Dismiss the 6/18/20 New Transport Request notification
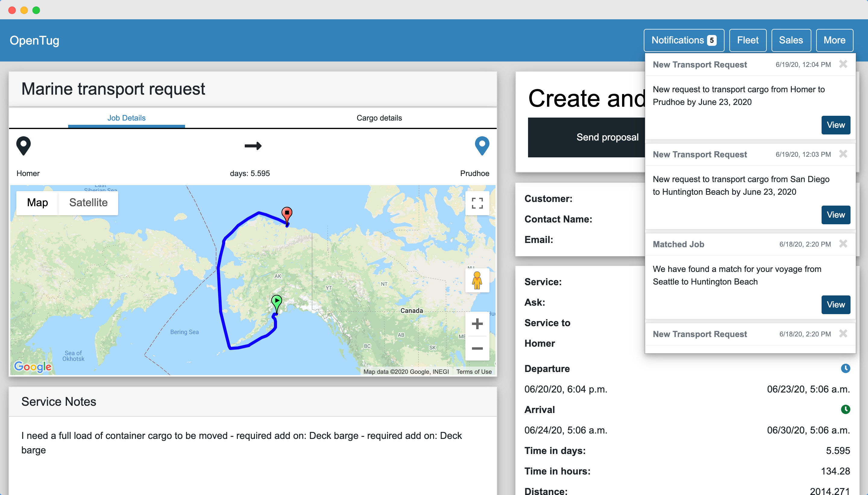The width and height of the screenshot is (868, 495). point(843,333)
